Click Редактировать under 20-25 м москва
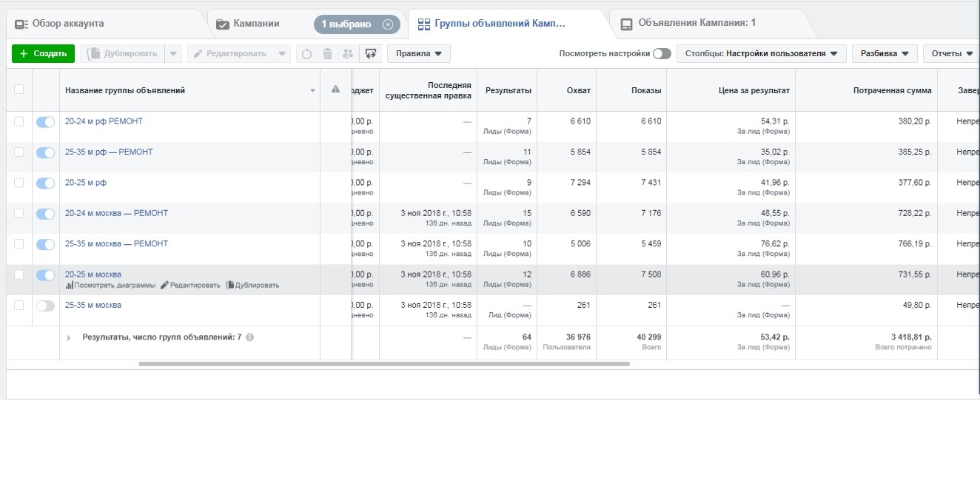The height and width of the screenshot is (489, 980). tap(190, 286)
